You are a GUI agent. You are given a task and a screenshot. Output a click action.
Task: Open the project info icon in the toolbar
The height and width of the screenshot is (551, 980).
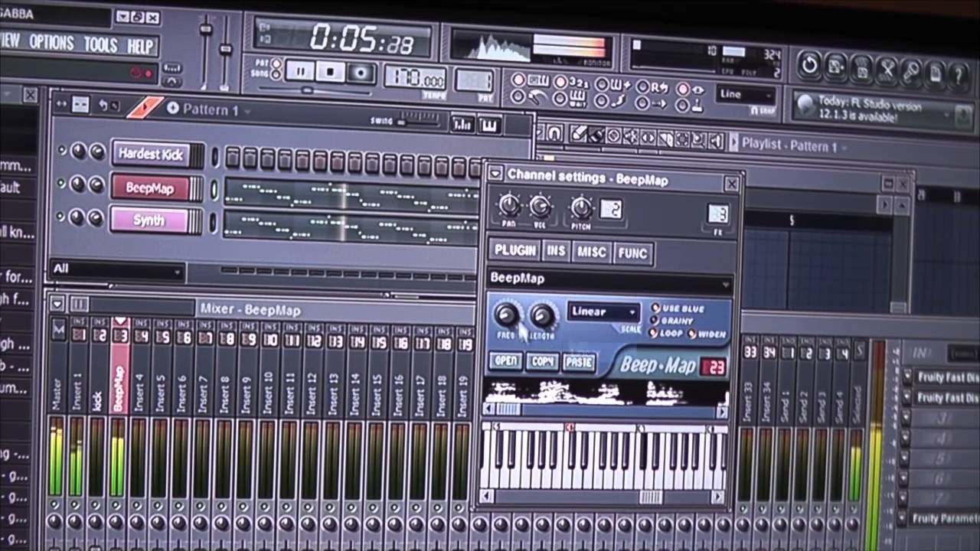[935, 75]
